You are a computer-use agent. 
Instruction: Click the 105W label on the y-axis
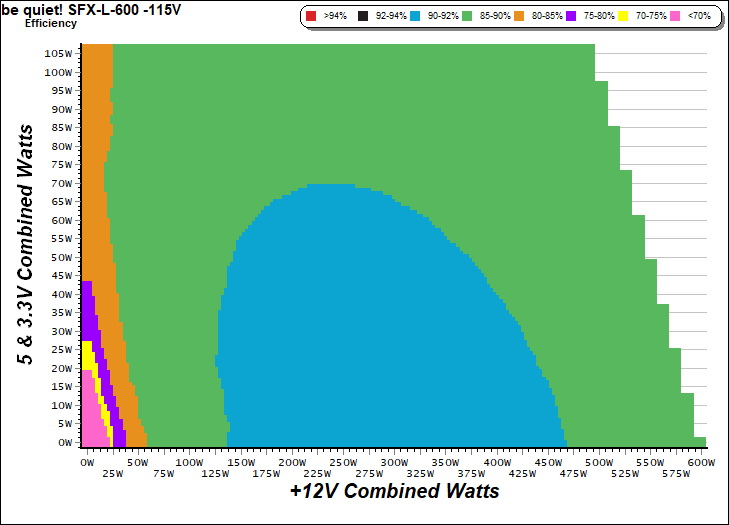(x=57, y=53)
